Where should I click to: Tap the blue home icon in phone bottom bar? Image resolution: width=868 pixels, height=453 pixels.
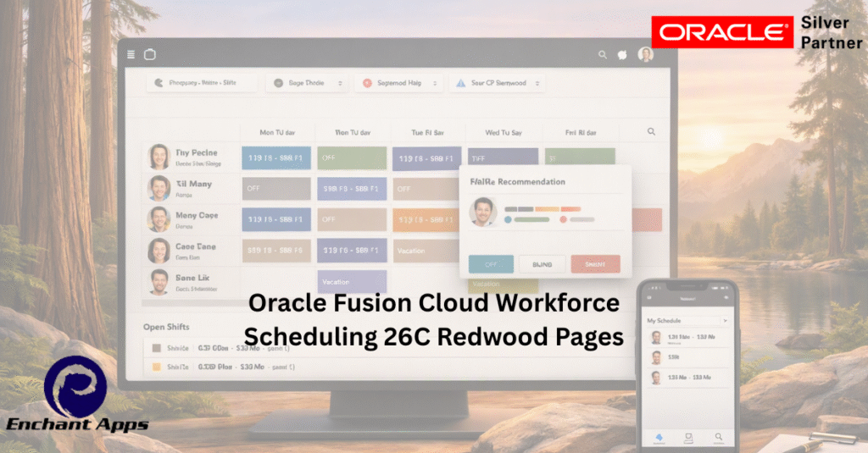(659, 438)
